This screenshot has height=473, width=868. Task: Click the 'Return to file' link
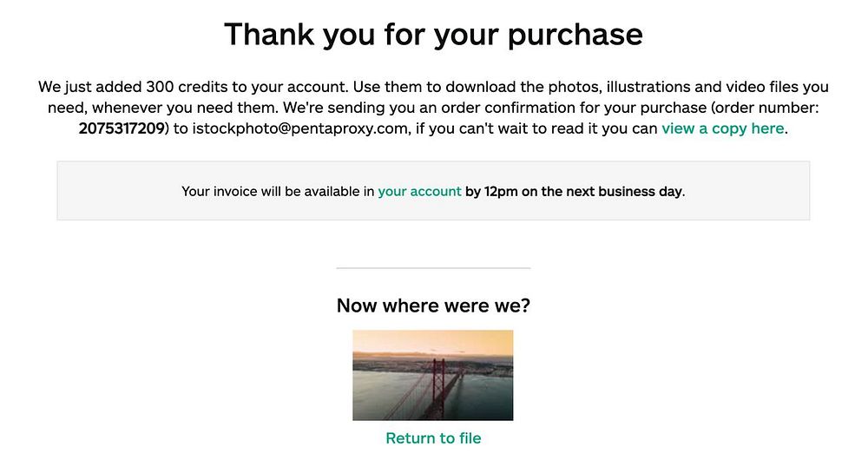(433, 438)
